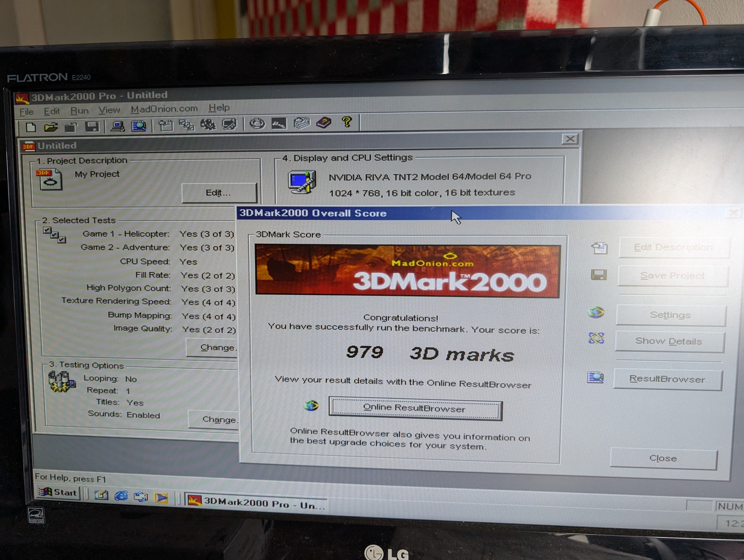Click the Bump Mapping label
This screenshot has height=560, width=744.
click(140, 315)
